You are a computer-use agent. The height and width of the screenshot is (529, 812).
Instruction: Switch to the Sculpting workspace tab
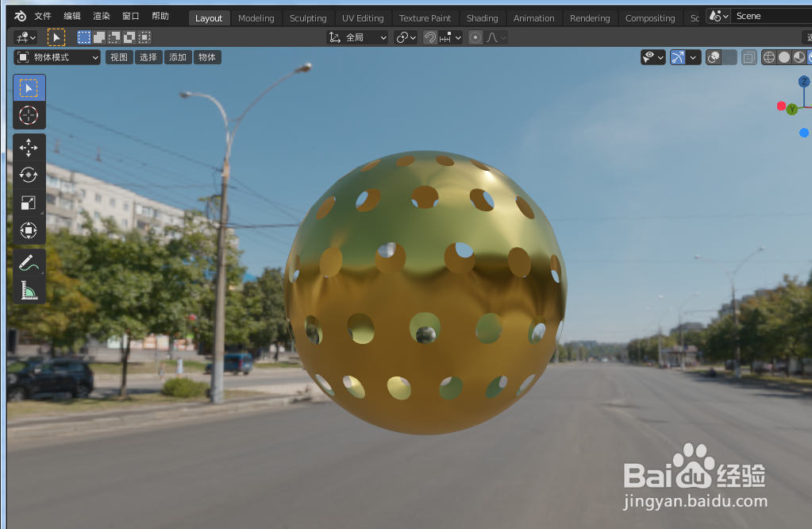[308, 18]
